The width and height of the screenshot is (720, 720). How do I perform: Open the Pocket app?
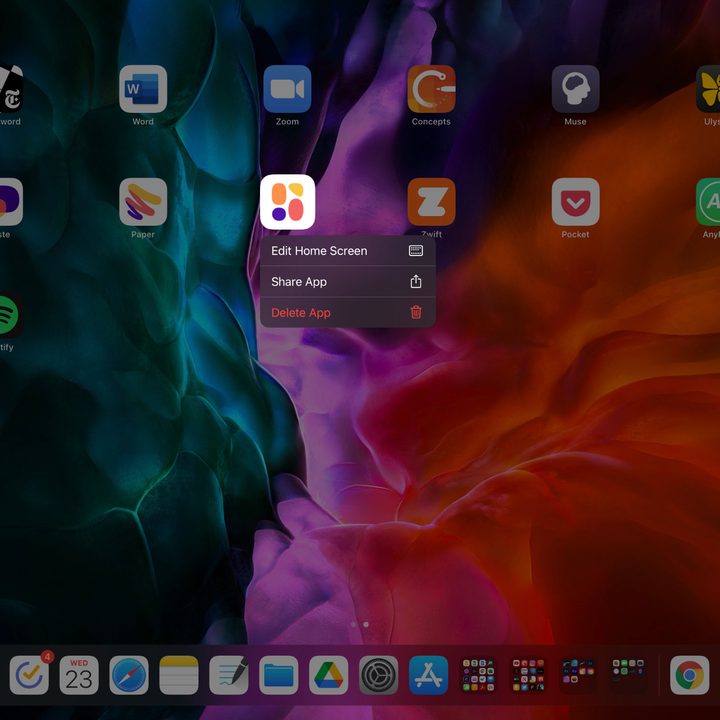point(575,202)
